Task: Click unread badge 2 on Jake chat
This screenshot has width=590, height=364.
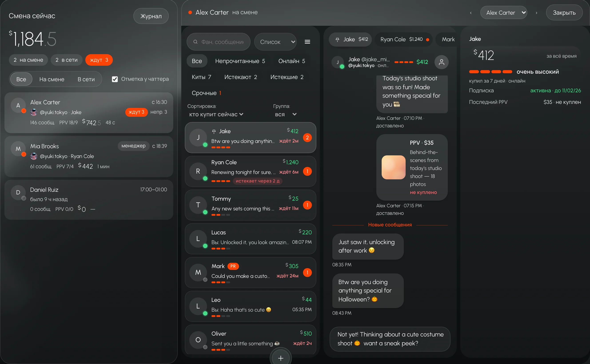Action: [x=307, y=137]
